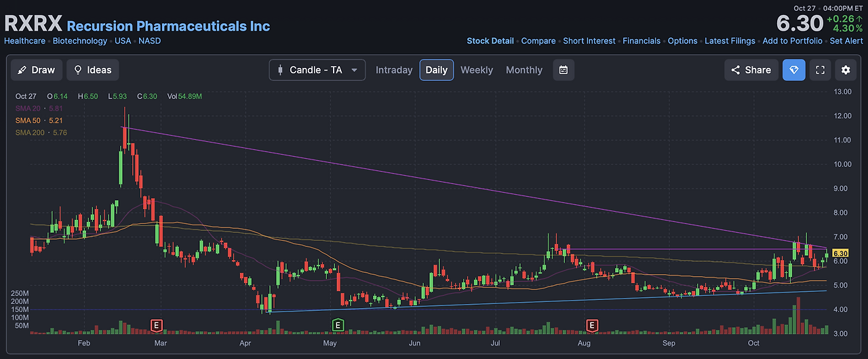Open the Options link

pyautogui.click(x=682, y=41)
